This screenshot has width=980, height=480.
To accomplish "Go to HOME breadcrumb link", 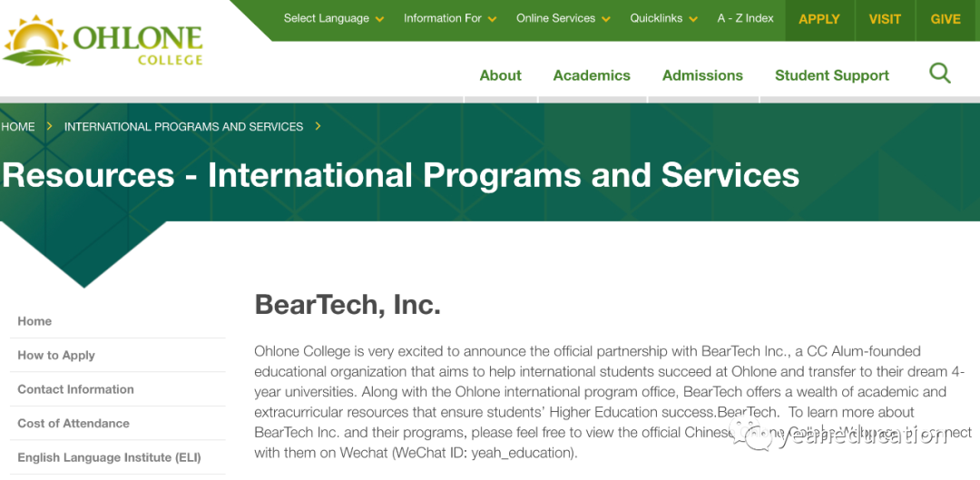I will coord(17,127).
